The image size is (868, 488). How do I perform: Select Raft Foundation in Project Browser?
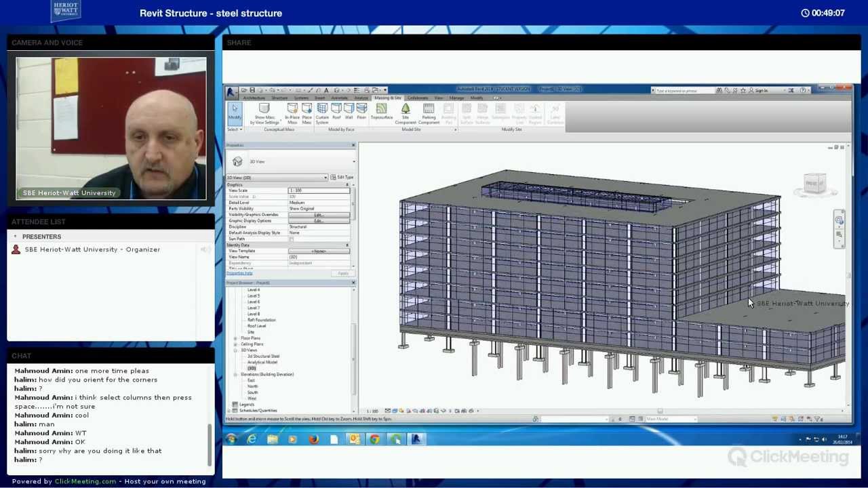tap(262, 320)
